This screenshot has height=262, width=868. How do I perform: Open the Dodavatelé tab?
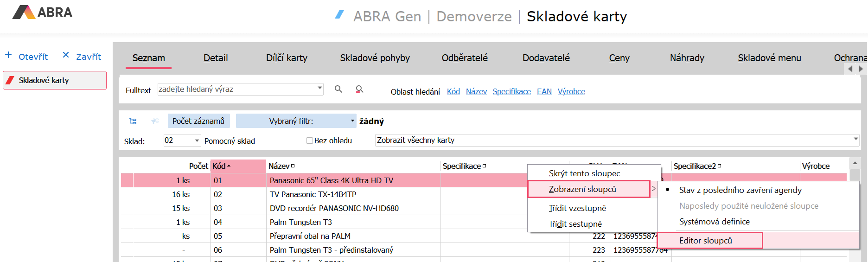click(x=546, y=58)
